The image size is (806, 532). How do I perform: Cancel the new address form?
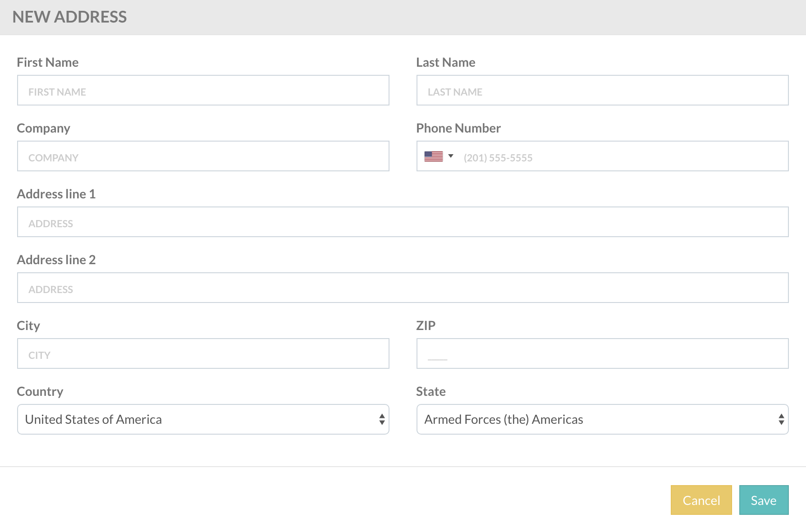coord(701,500)
